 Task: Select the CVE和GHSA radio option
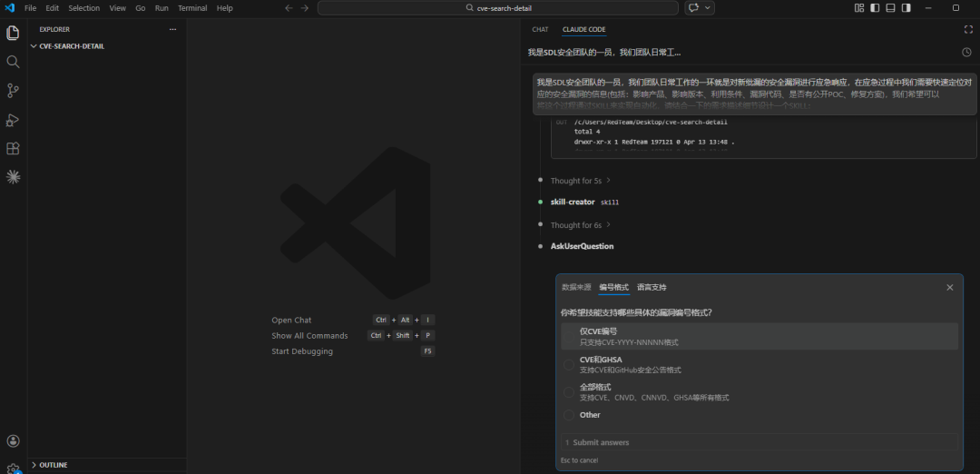(569, 364)
